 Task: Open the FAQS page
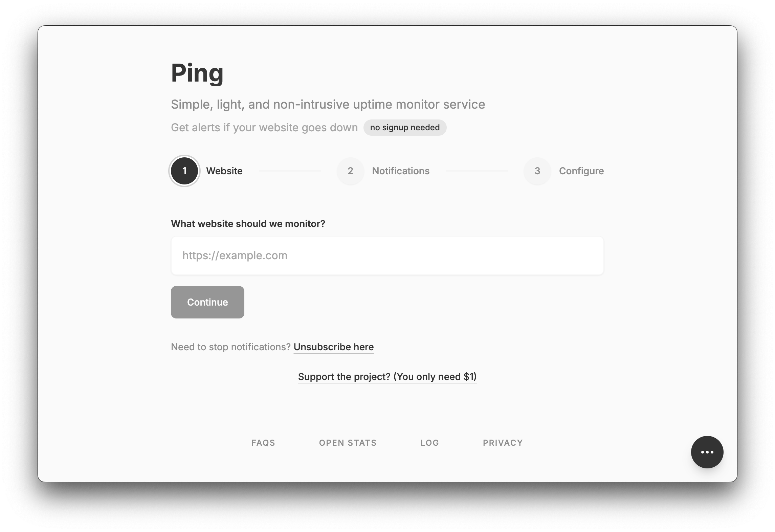263,443
